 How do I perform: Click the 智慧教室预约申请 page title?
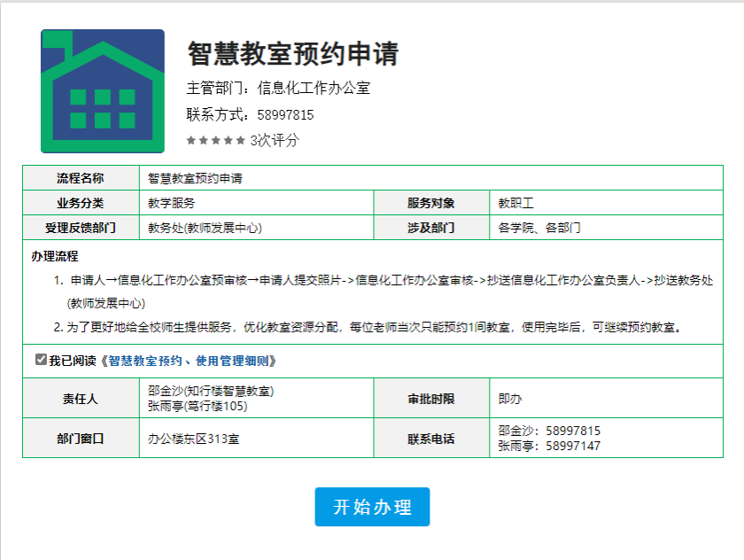[x=293, y=53]
